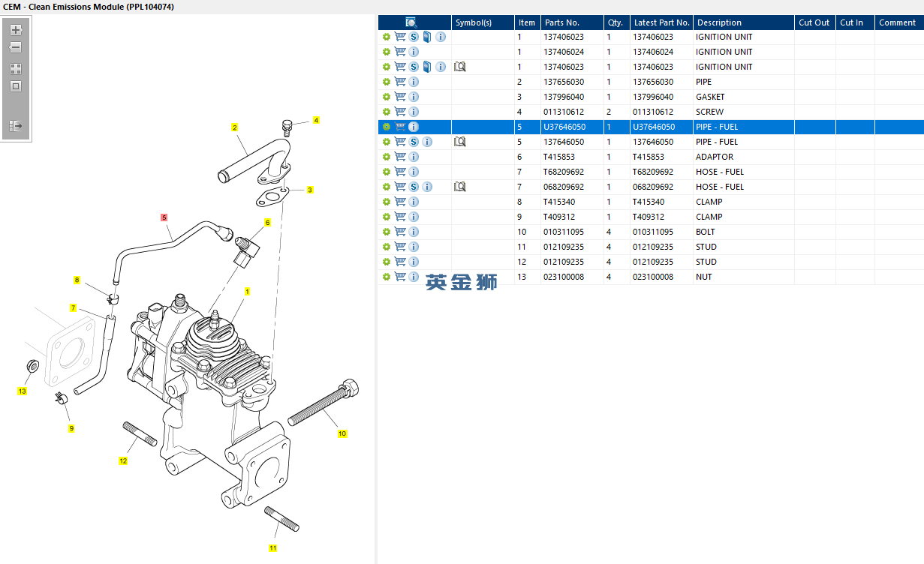924x564 pixels.
Task: Click the S icon on first 137406023 row
Action: tap(414, 37)
